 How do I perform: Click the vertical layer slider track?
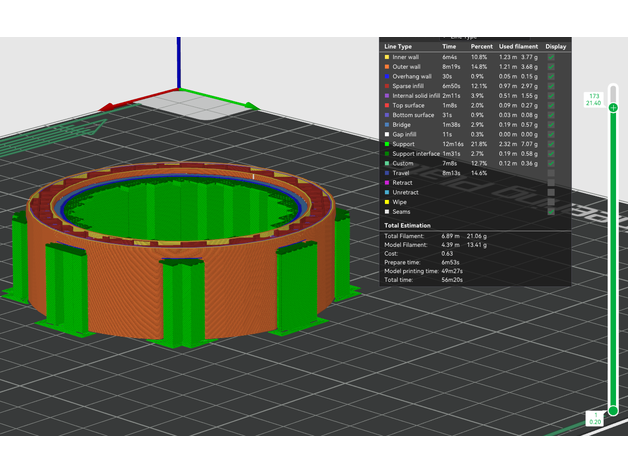click(x=613, y=260)
